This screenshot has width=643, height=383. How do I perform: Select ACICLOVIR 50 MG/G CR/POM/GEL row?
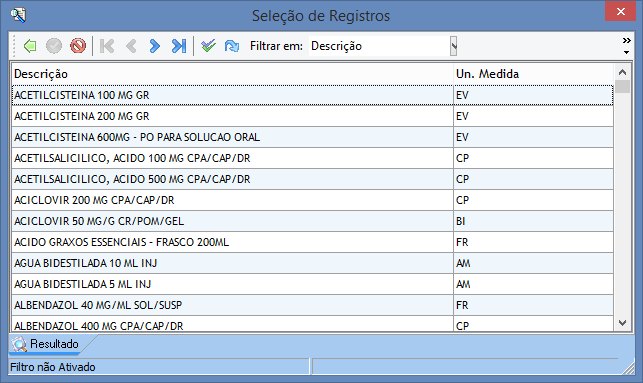click(x=312, y=221)
